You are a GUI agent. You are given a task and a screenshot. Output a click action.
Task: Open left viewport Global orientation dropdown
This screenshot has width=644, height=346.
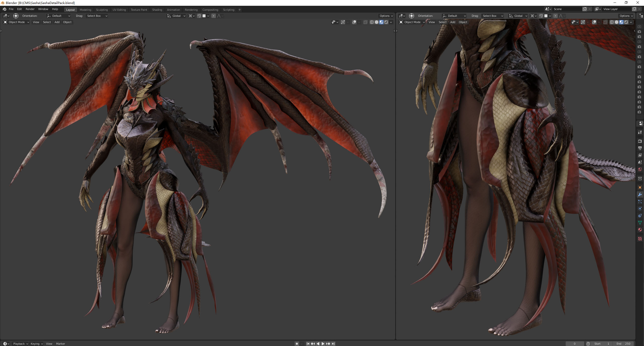pyautogui.click(x=176, y=16)
